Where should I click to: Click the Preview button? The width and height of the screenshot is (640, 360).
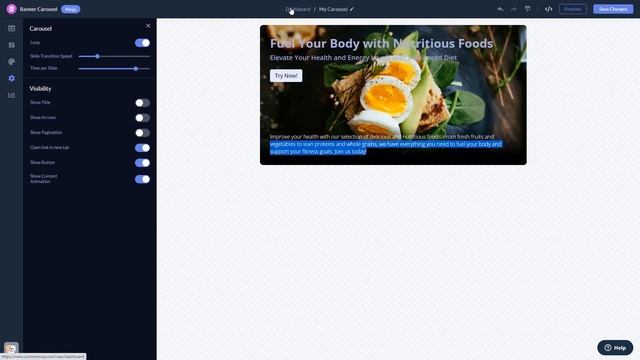click(573, 9)
